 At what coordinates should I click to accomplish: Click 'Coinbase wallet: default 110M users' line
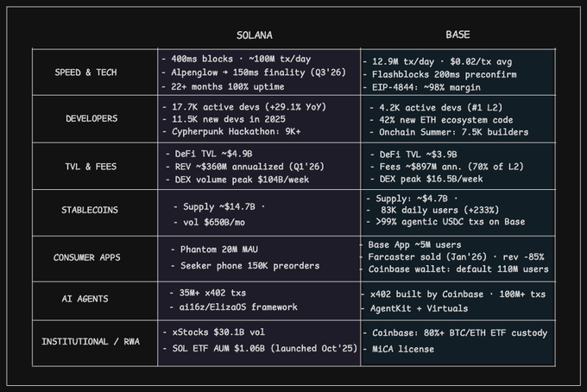[x=454, y=269]
